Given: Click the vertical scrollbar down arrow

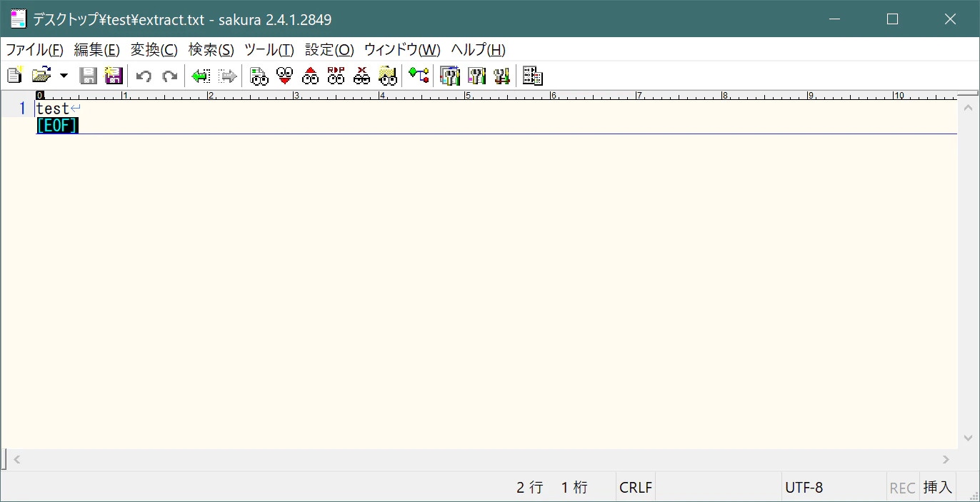Looking at the screenshot, I should (968, 438).
